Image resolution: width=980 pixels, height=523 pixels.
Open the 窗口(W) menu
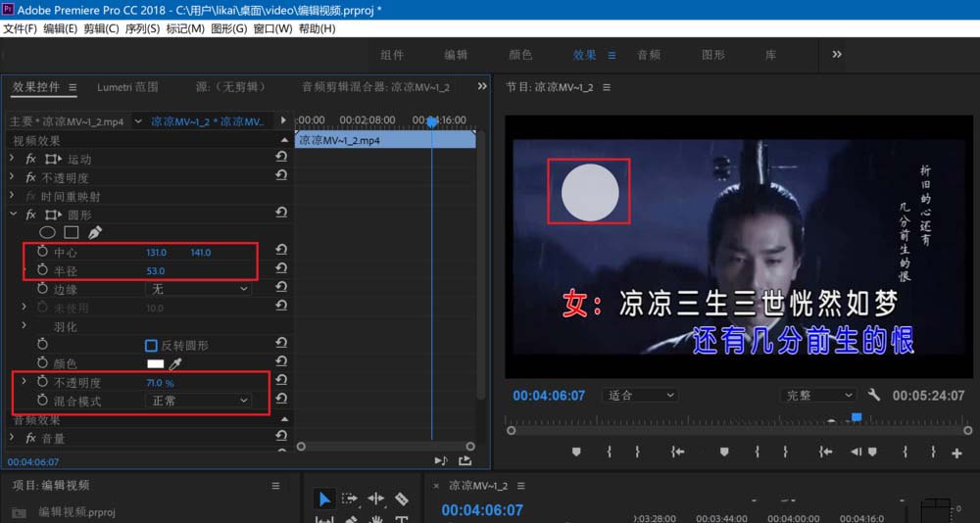272,28
